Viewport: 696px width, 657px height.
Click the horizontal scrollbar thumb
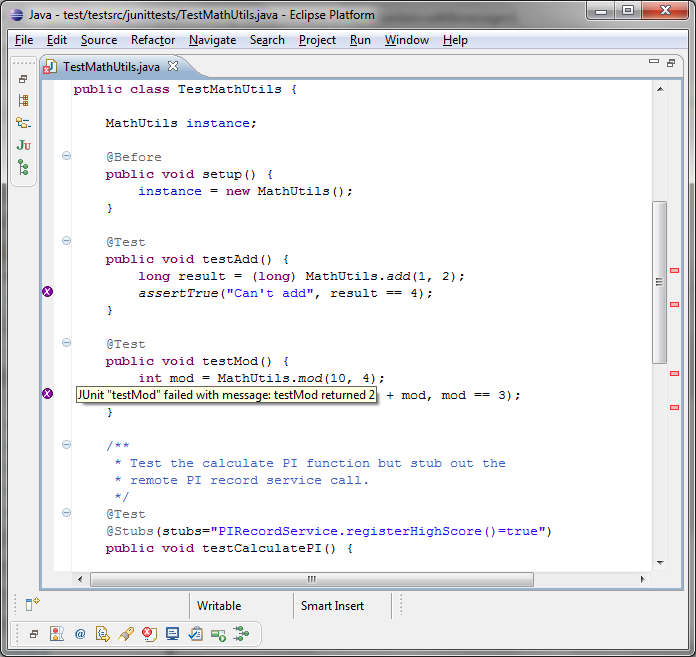pyautogui.click(x=312, y=579)
